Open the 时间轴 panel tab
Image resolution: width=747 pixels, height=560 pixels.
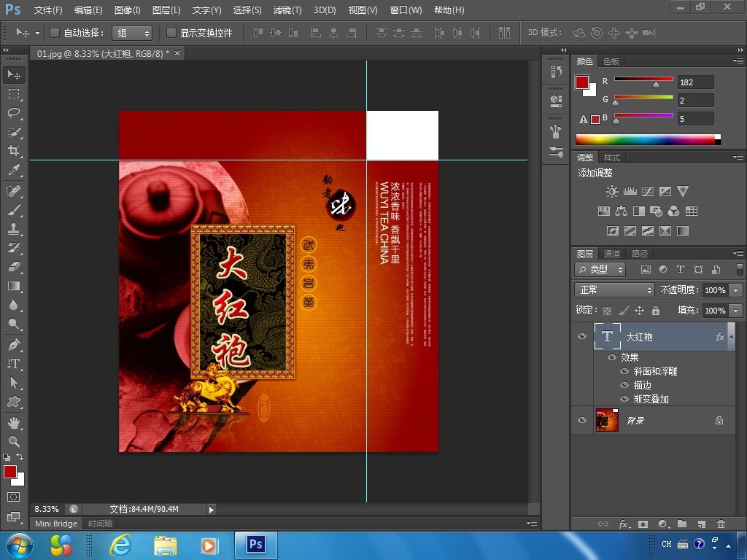pyautogui.click(x=100, y=524)
